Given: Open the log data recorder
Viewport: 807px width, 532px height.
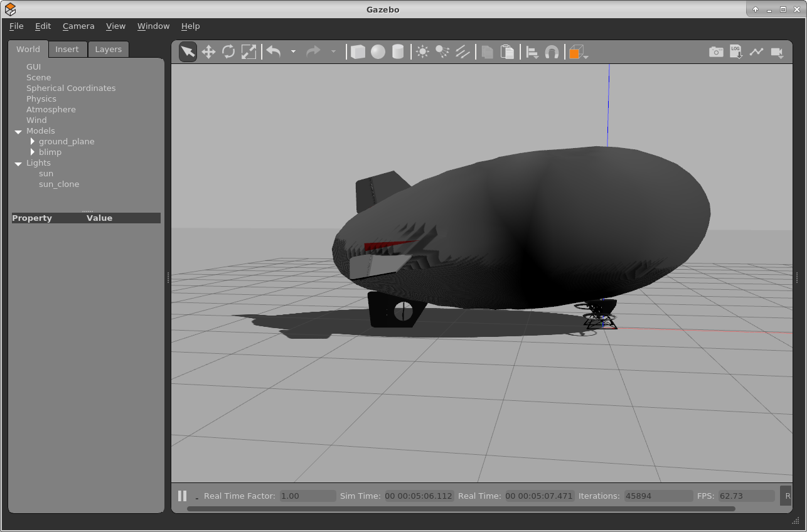Looking at the screenshot, I should click(x=736, y=52).
